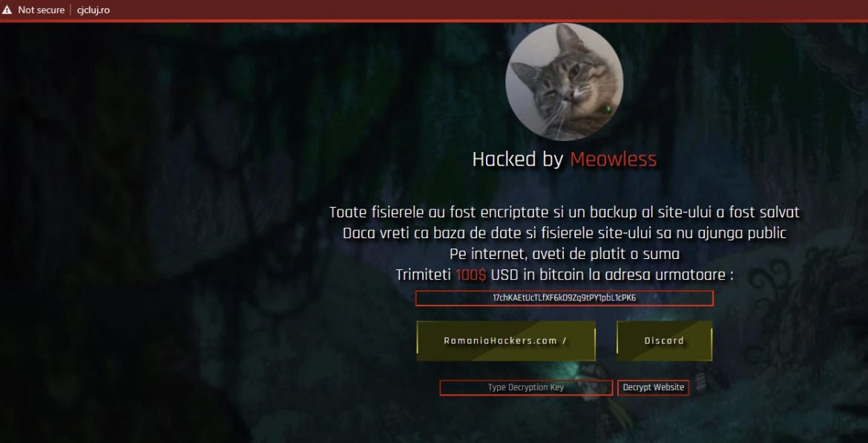This screenshot has height=443, width=868.
Task: Click the bitcoin address box
Action: (x=564, y=298)
